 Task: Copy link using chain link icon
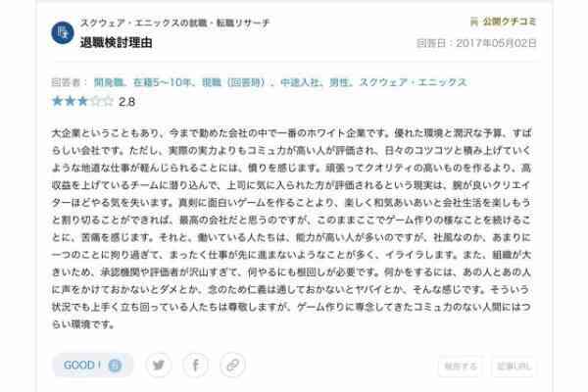232,365
